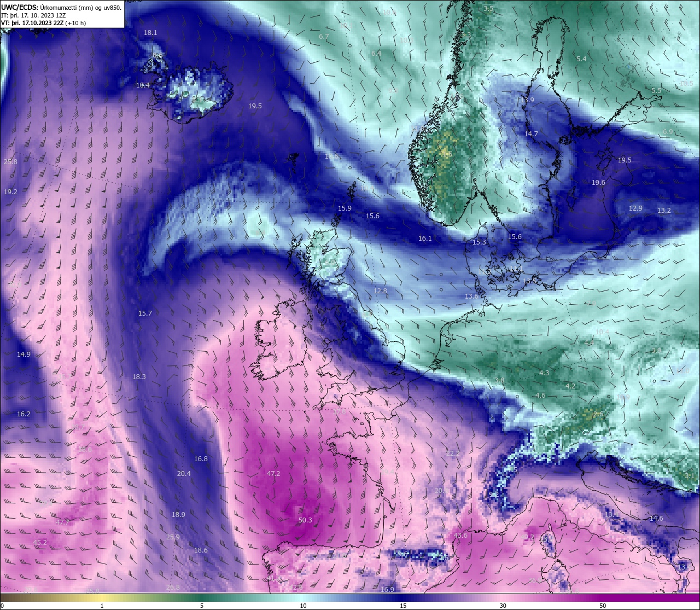Select the 20.4 value in the Atlantic
The width and height of the screenshot is (700, 610).
tap(184, 474)
